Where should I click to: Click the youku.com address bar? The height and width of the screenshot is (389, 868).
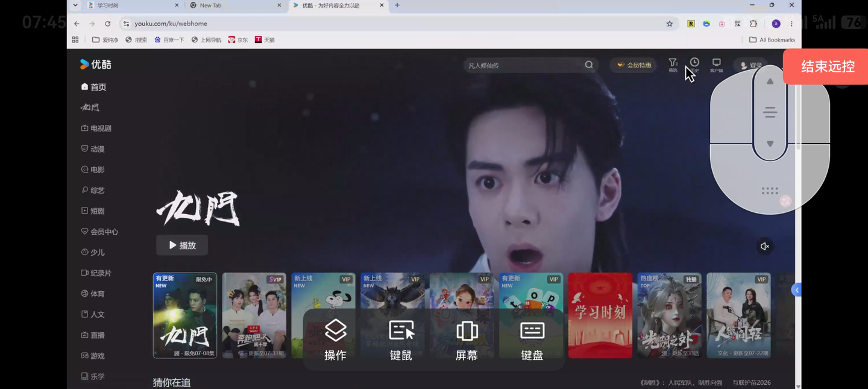[398, 24]
